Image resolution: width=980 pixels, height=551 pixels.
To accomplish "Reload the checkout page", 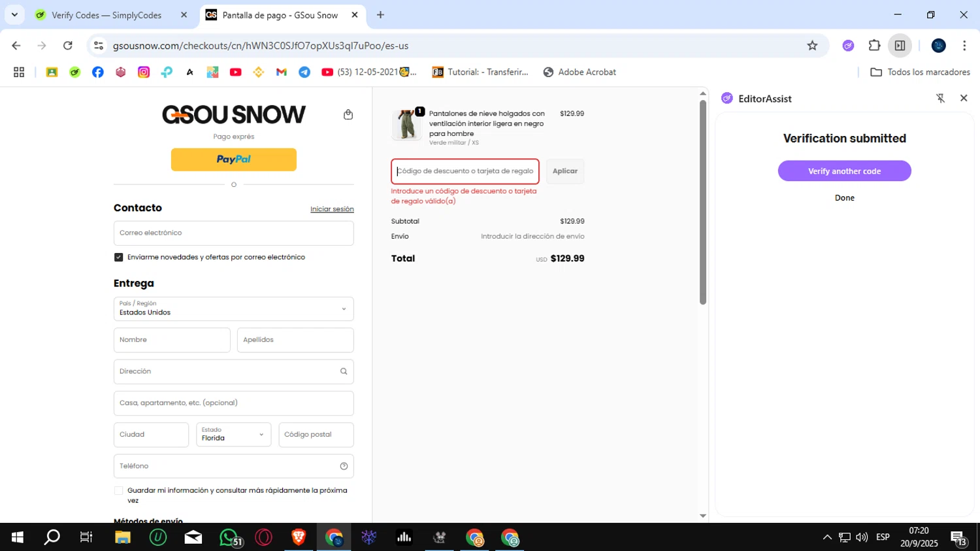I will tap(68, 46).
